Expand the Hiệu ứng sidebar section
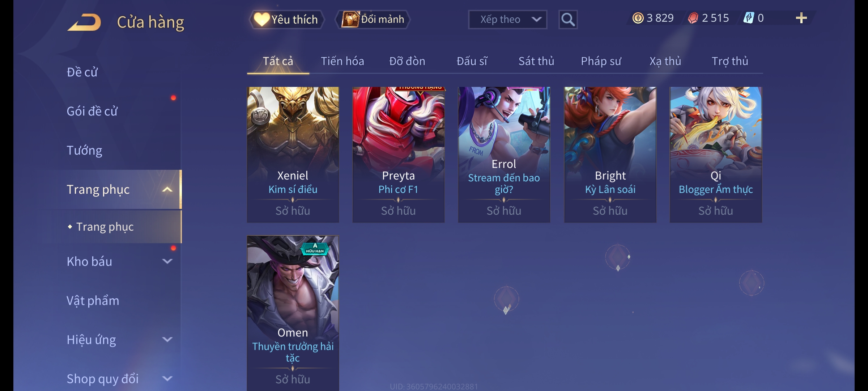The height and width of the screenshot is (391, 868). (167, 340)
